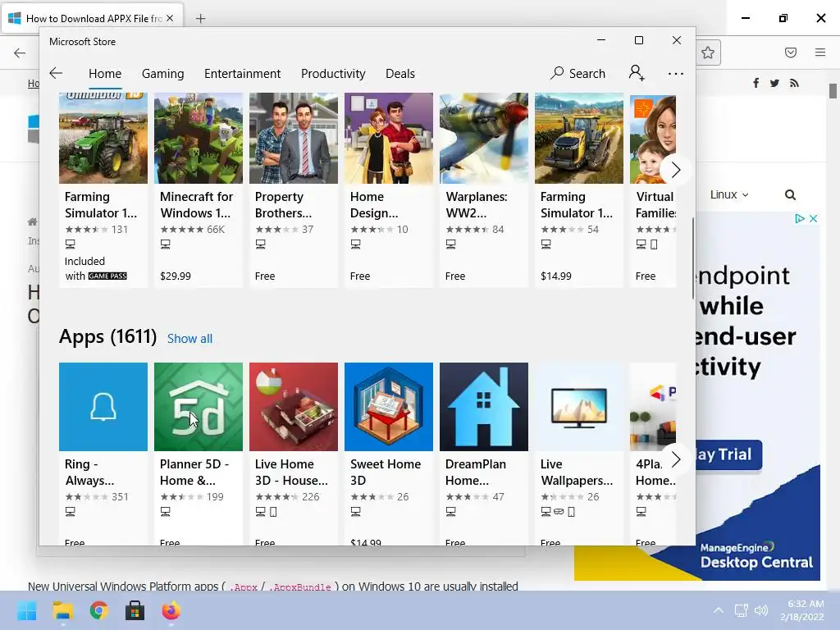The image size is (840, 630).
Task: Open the RSS feed icon on webpage
Action: pos(794,83)
